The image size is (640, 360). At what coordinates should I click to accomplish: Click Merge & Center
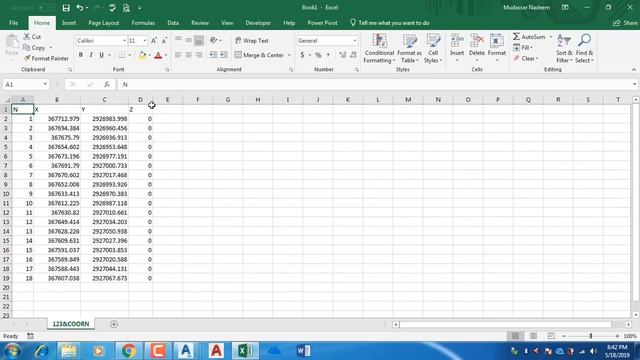pyautogui.click(x=260, y=55)
